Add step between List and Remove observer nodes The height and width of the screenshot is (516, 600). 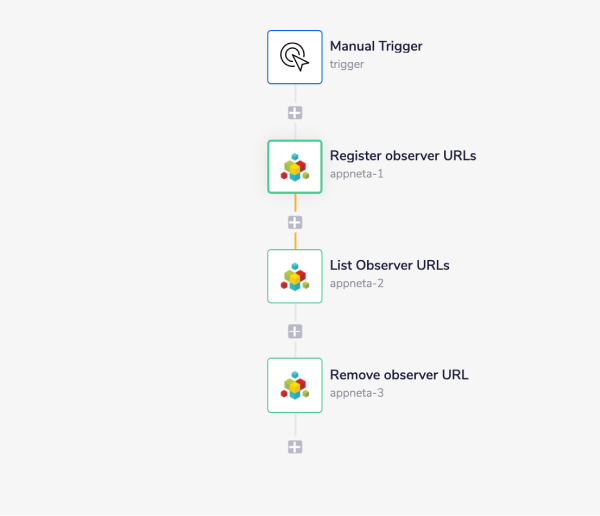tap(295, 331)
